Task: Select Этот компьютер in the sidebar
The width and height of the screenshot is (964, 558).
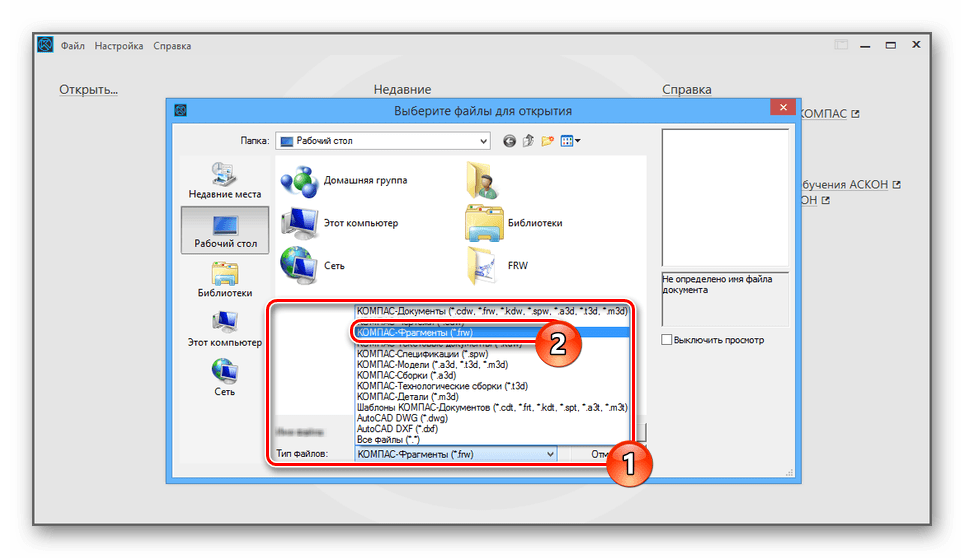Action: pyautogui.click(x=224, y=329)
